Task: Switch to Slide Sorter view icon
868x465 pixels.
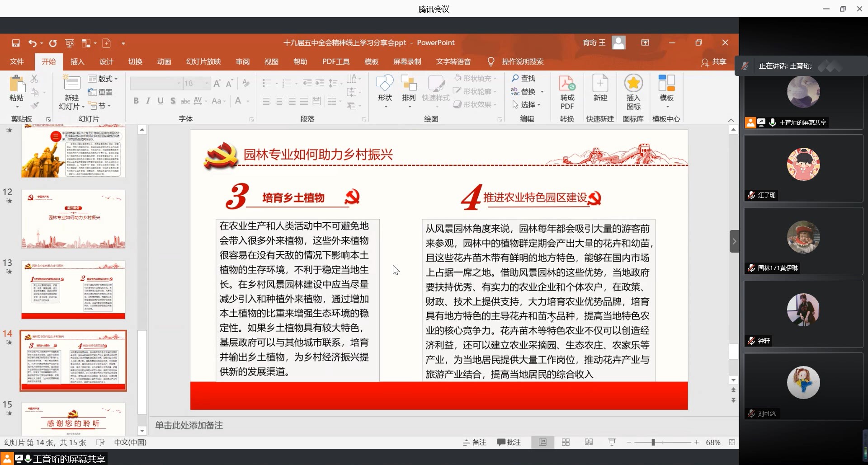Action: pyautogui.click(x=566, y=442)
